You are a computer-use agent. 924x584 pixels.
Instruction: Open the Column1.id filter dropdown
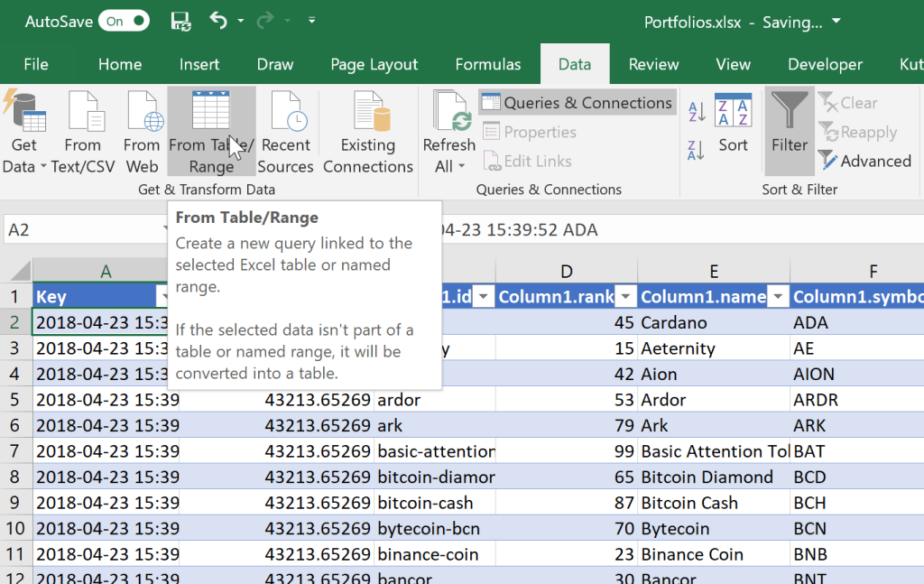click(484, 296)
